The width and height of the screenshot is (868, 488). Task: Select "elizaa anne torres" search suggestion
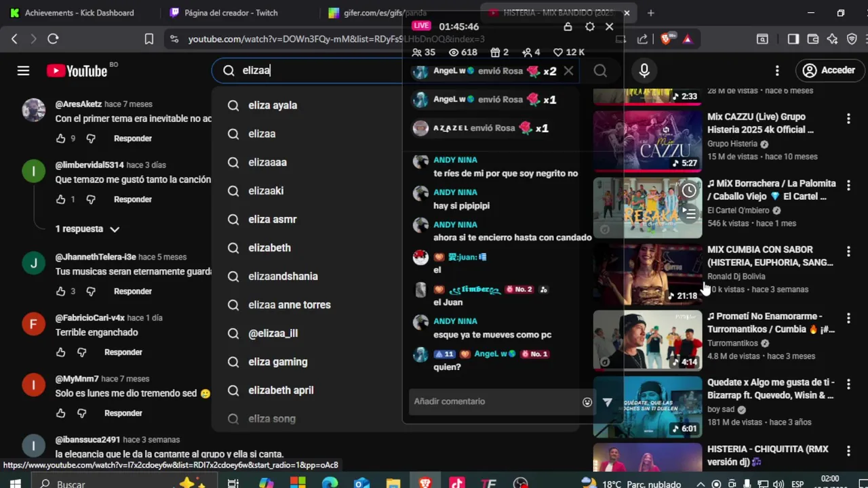click(x=290, y=305)
